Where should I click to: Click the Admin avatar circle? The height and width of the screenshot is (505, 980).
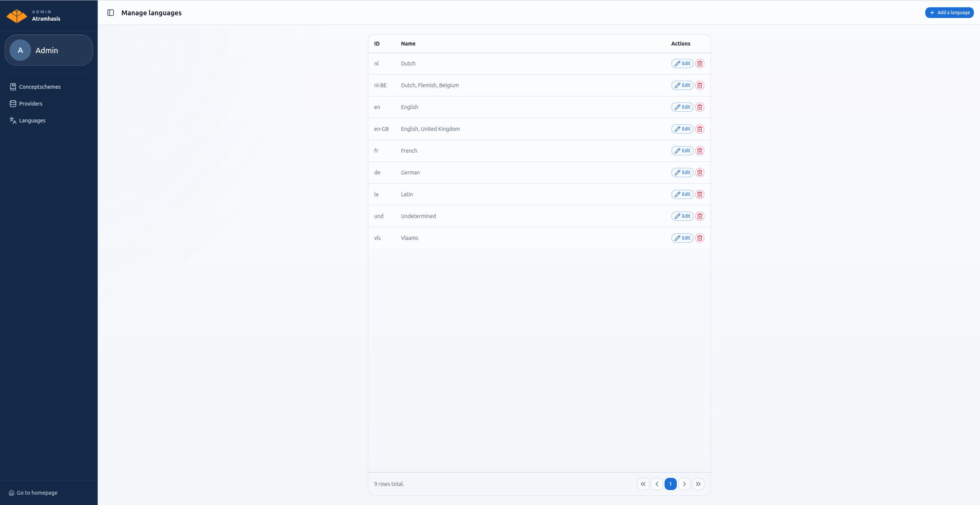[20, 50]
